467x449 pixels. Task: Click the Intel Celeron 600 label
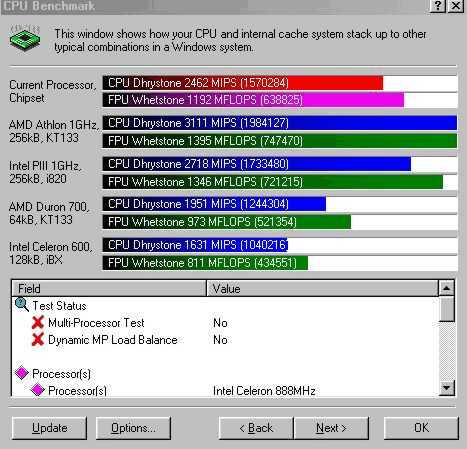pos(50,253)
